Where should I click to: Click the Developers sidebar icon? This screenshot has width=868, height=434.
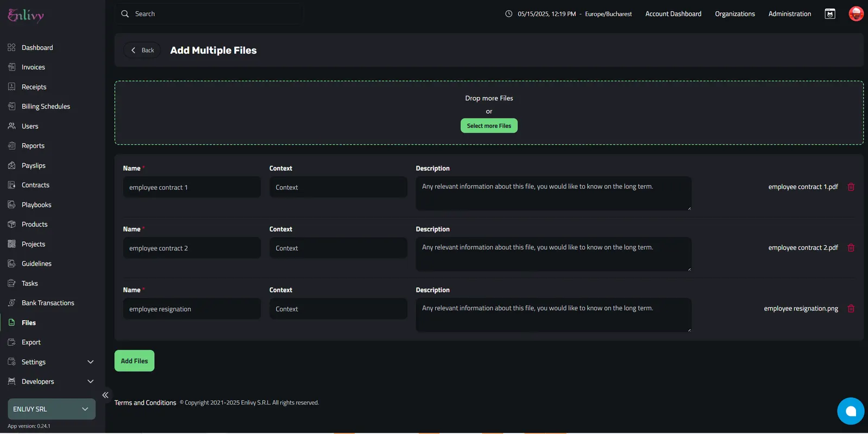tap(11, 381)
